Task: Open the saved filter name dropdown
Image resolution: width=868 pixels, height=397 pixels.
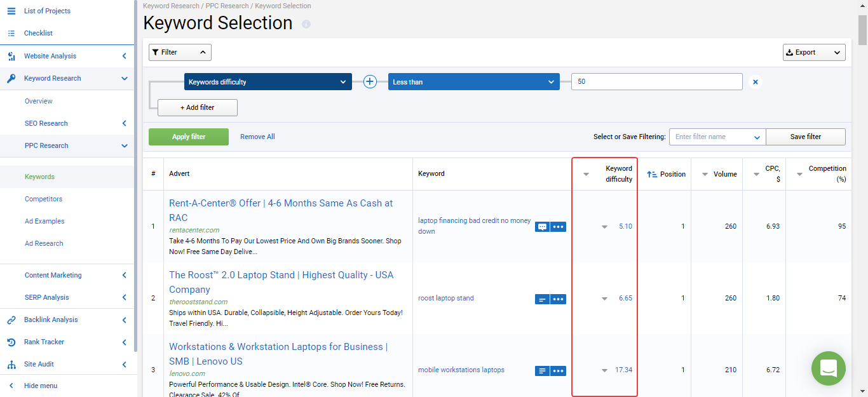Action: point(717,137)
